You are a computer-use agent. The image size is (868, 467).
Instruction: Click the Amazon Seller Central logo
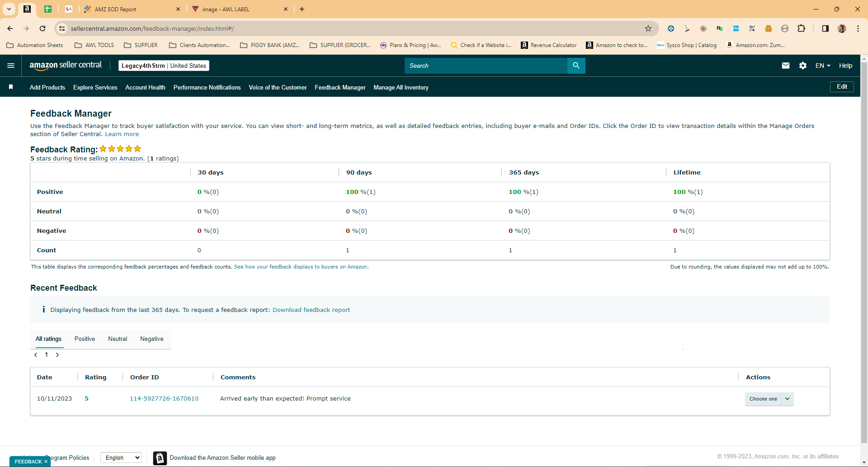(66, 66)
